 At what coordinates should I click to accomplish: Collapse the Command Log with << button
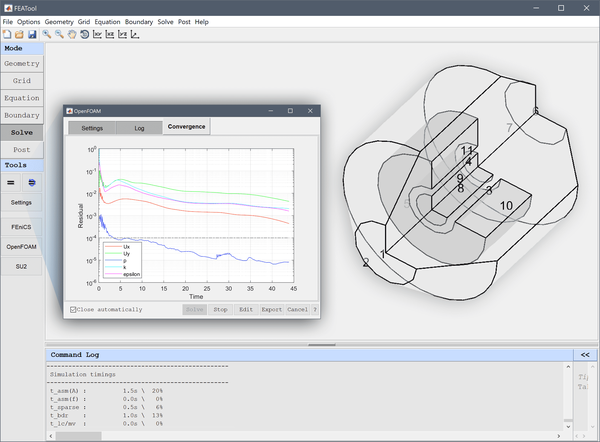pos(585,355)
